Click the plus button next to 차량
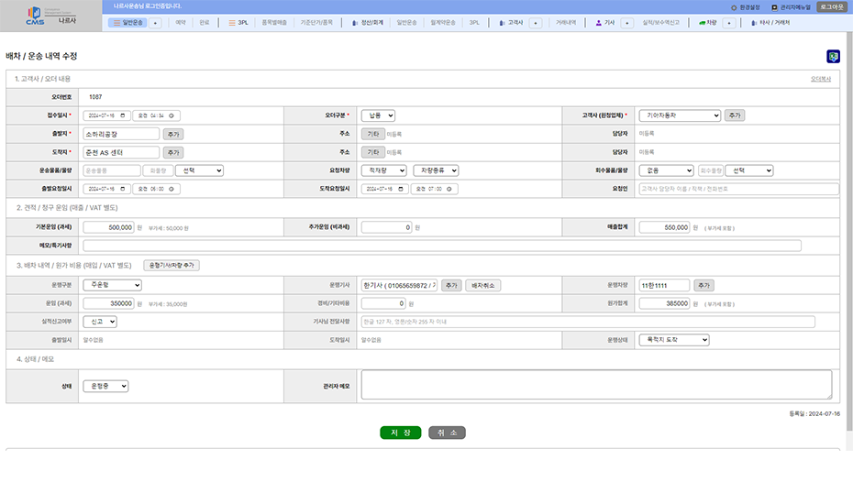The width and height of the screenshot is (853, 504). [x=729, y=23]
